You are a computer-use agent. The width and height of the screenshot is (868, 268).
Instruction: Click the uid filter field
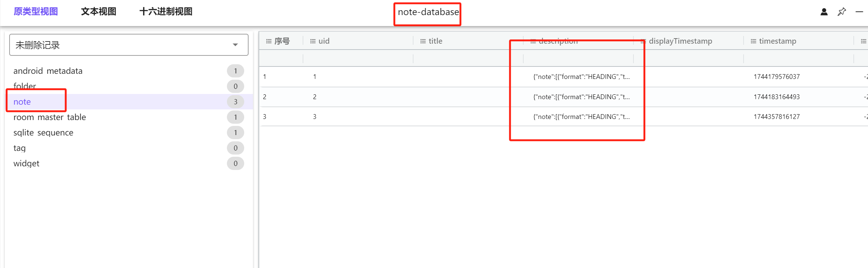coord(358,58)
